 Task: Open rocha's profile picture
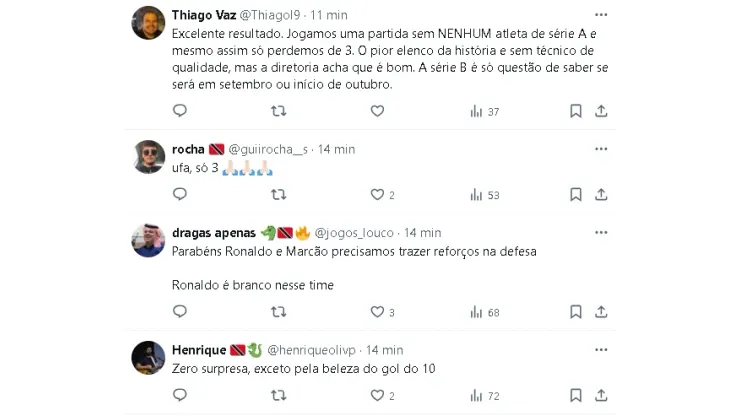click(149, 157)
